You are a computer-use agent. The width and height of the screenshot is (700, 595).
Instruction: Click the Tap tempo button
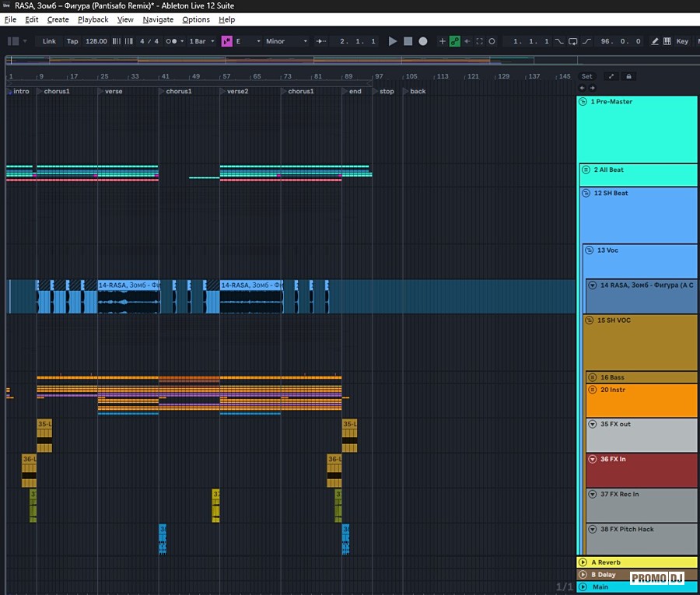(72, 41)
